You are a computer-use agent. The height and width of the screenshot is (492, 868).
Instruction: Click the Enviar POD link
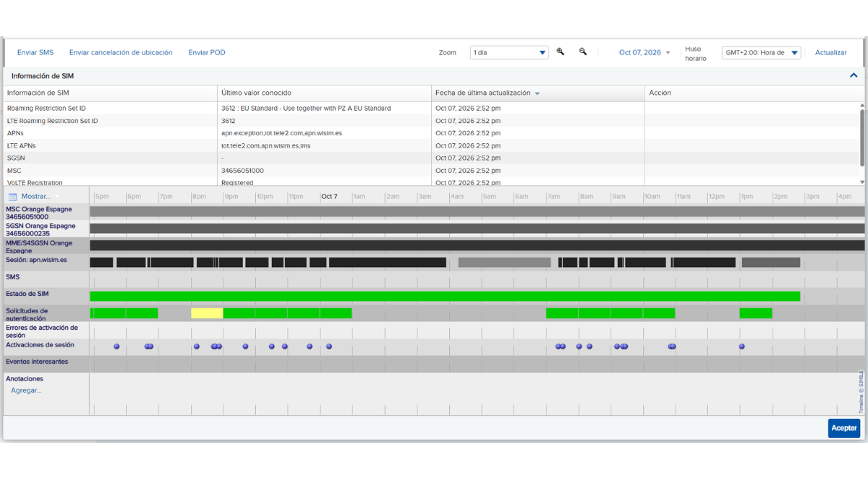point(207,53)
